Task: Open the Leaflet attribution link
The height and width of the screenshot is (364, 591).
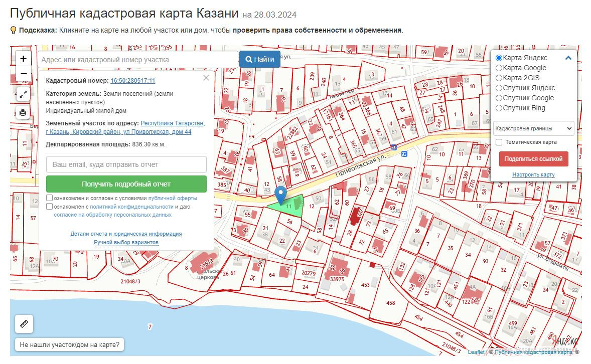Action: [x=477, y=352]
